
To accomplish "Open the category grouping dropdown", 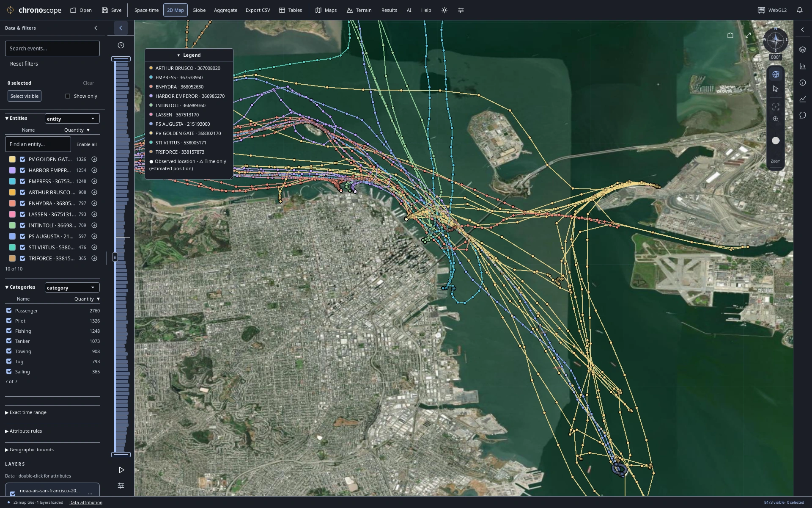I will 72,287.
